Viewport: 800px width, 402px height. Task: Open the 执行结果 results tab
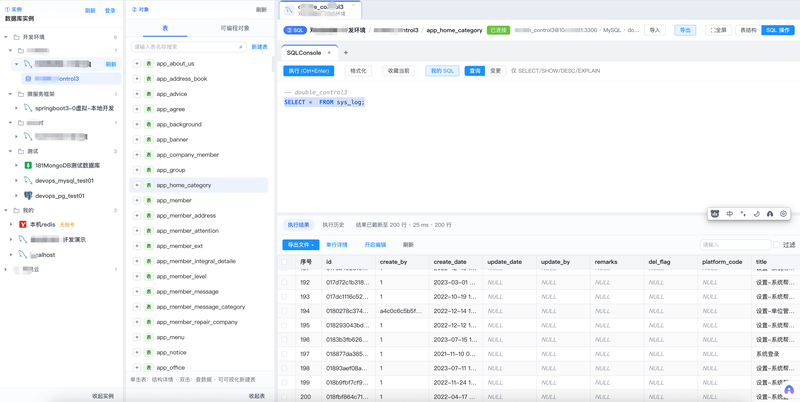click(x=296, y=224)
